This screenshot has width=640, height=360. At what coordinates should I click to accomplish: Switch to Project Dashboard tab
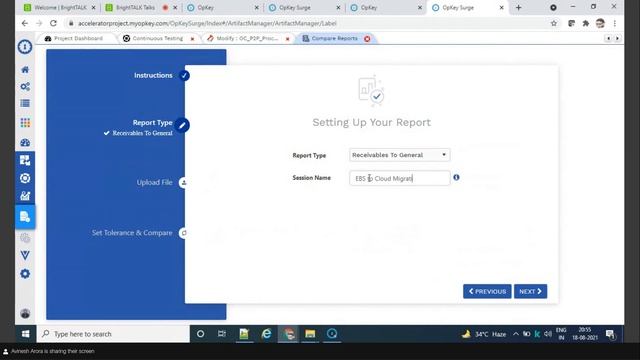(x=74, y=38)
